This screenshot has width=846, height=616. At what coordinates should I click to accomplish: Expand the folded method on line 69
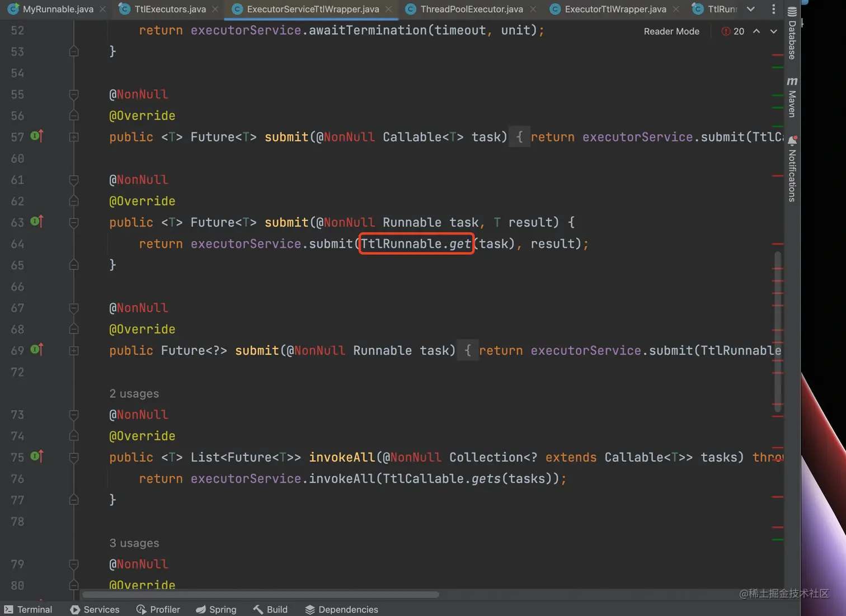[74, 351]
